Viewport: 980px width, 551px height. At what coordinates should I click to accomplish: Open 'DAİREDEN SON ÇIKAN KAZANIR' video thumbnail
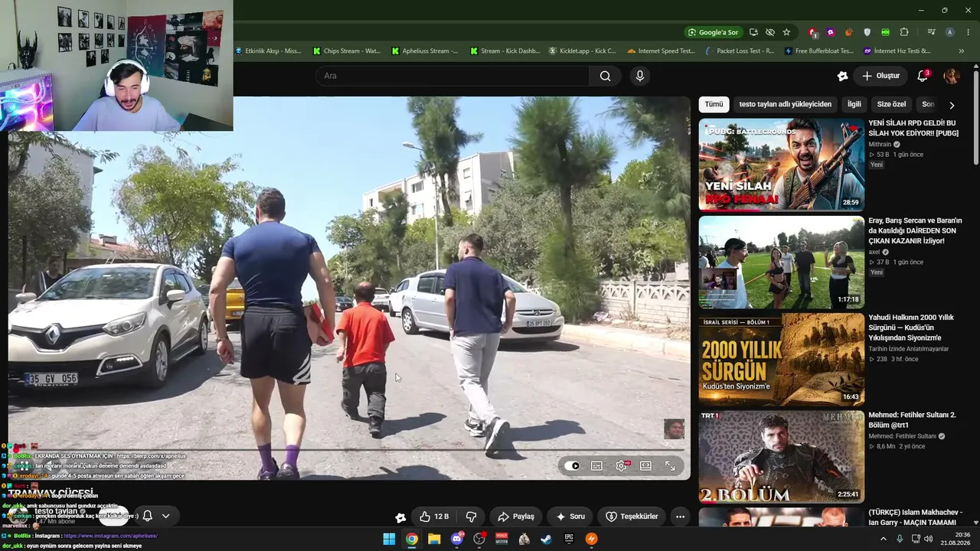(x=781, y=262)
